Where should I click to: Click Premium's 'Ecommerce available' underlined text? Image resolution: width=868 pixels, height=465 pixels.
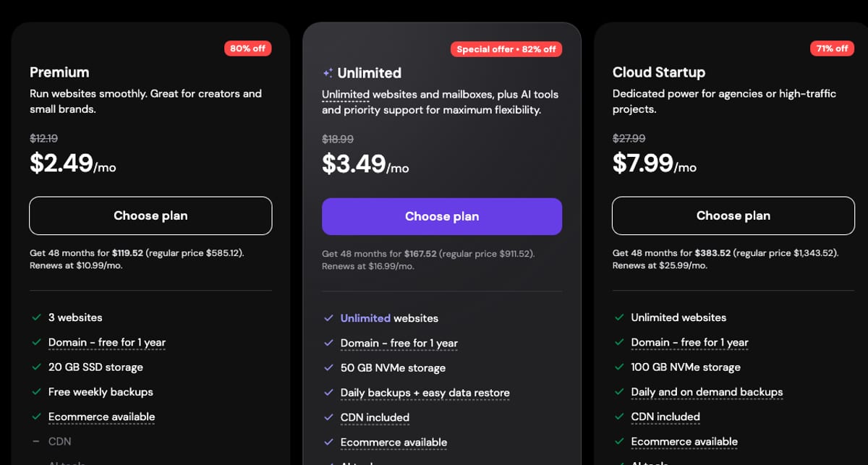click(101, 417)
